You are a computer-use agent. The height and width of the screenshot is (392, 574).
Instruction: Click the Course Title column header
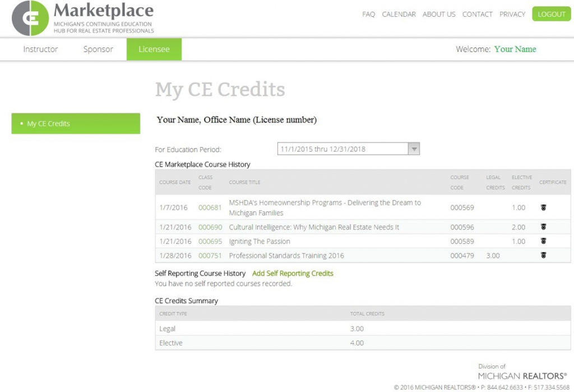click(x=244, y=182)
